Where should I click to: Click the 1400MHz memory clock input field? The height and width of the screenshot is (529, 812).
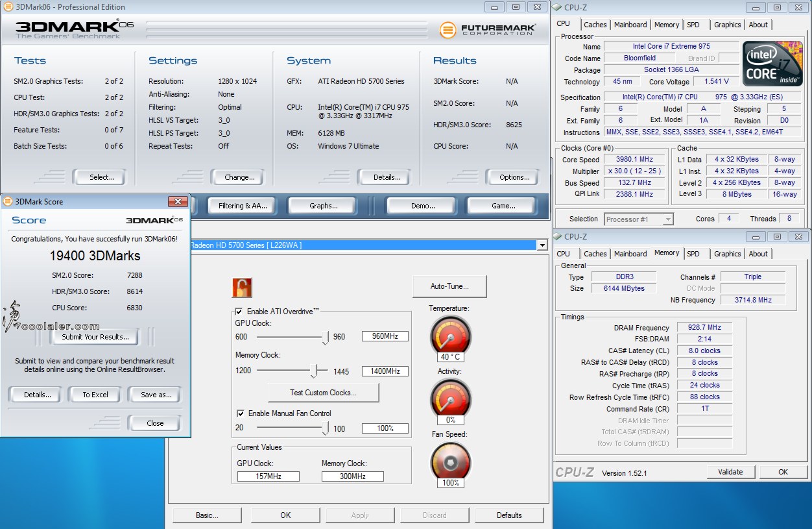[x=385, y=371]
